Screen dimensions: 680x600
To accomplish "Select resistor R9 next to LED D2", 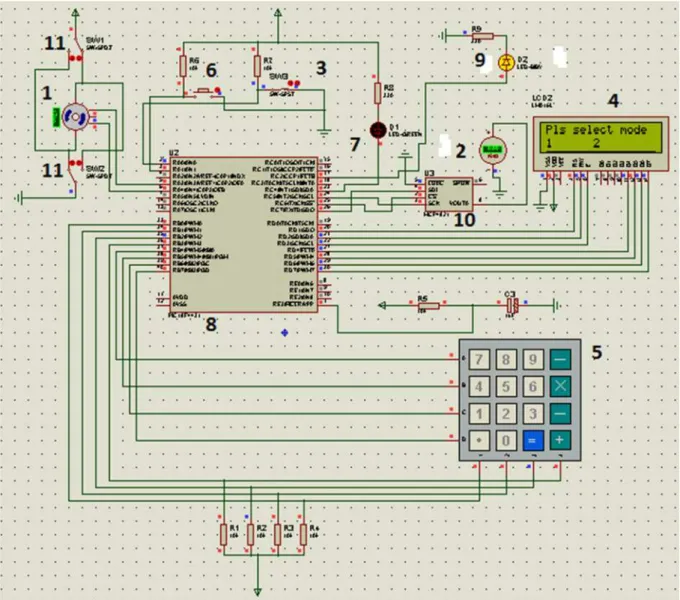I will click(482, 36).
